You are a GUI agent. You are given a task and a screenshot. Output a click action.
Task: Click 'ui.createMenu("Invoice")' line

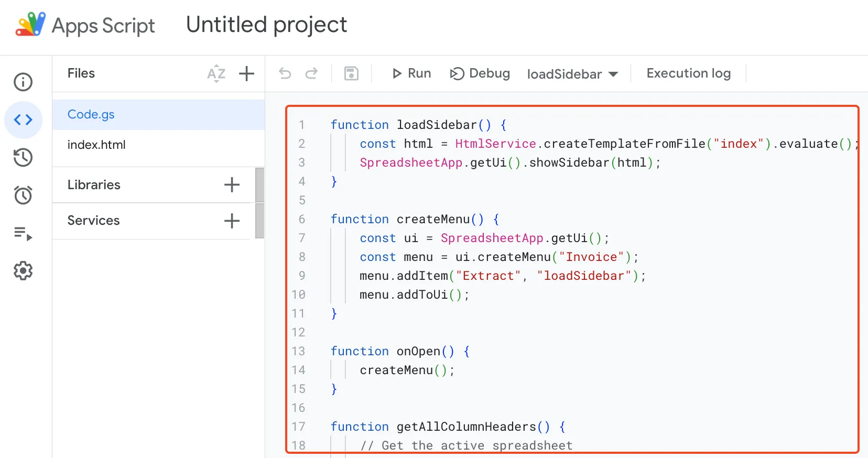pos(499,257)
